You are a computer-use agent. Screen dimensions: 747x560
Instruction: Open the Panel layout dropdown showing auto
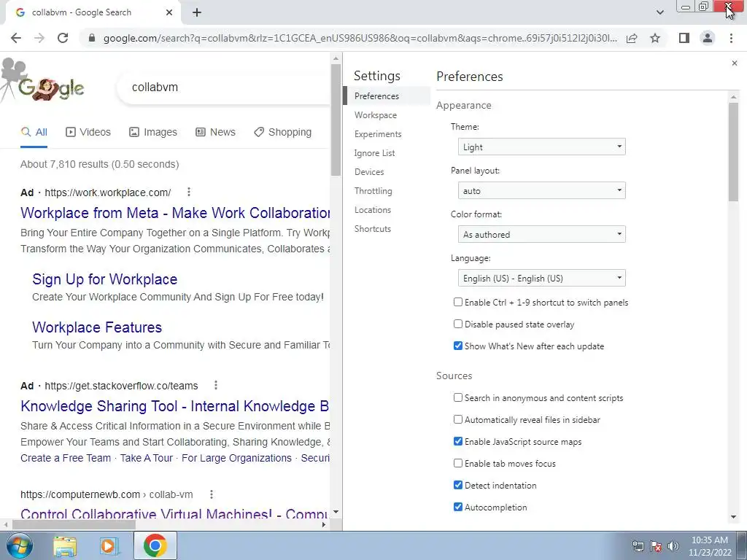tap(542, 190)
